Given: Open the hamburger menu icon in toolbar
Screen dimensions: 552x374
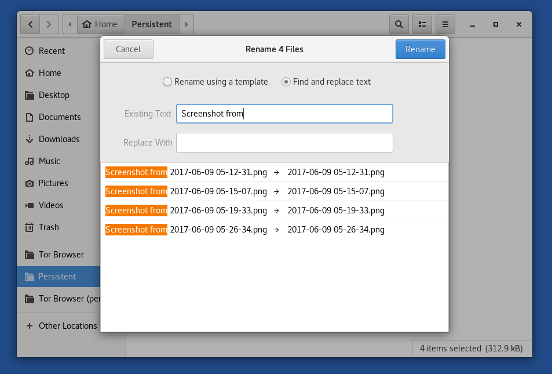Looking at the screenshot, I should click(445, 24).
